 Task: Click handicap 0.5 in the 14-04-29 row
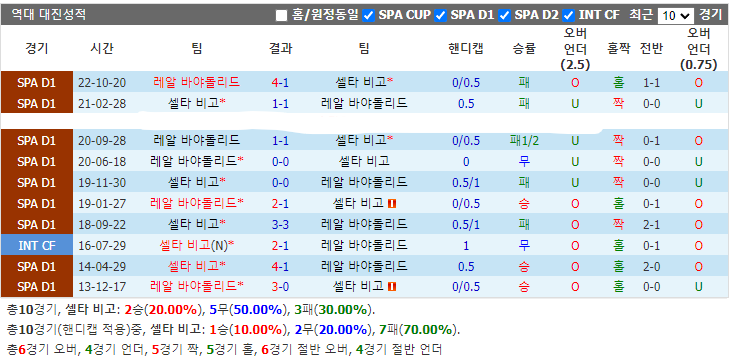466,267
